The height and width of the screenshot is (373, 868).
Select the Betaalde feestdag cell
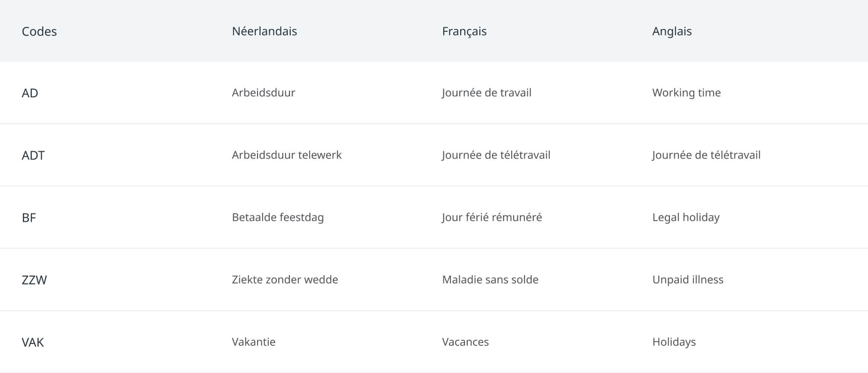[278, 217]
